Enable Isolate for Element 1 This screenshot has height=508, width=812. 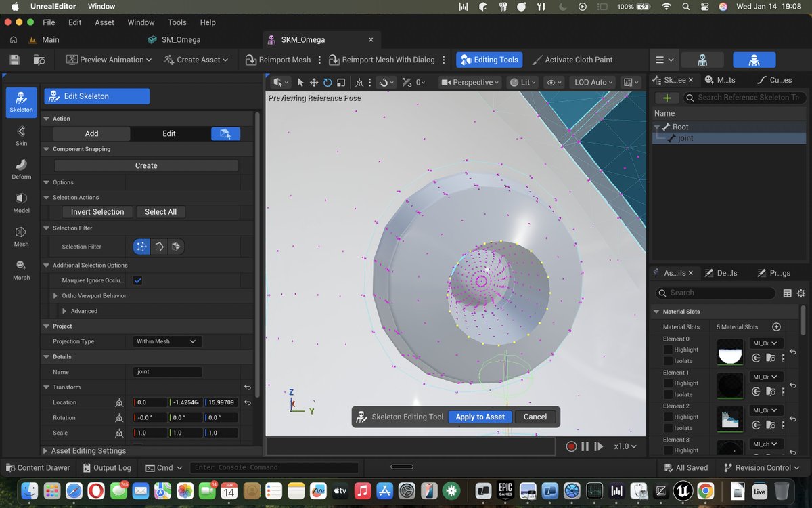click(x=668, y=394)
